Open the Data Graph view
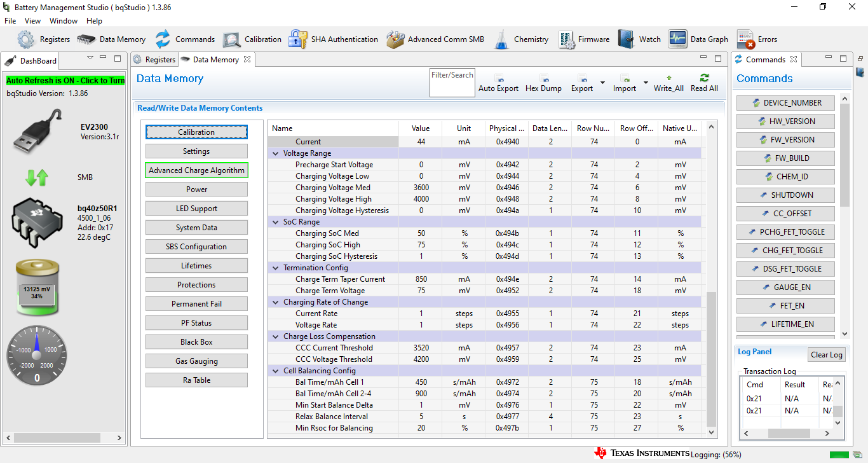Screen dimensions: 868x463 coord(698,39)
